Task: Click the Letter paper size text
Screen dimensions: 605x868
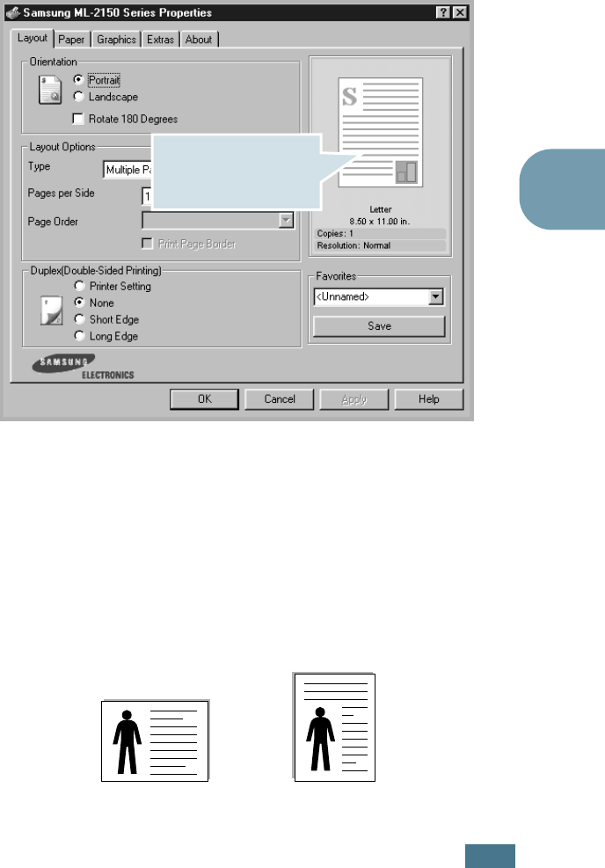Action: click(x=380, y=209)
